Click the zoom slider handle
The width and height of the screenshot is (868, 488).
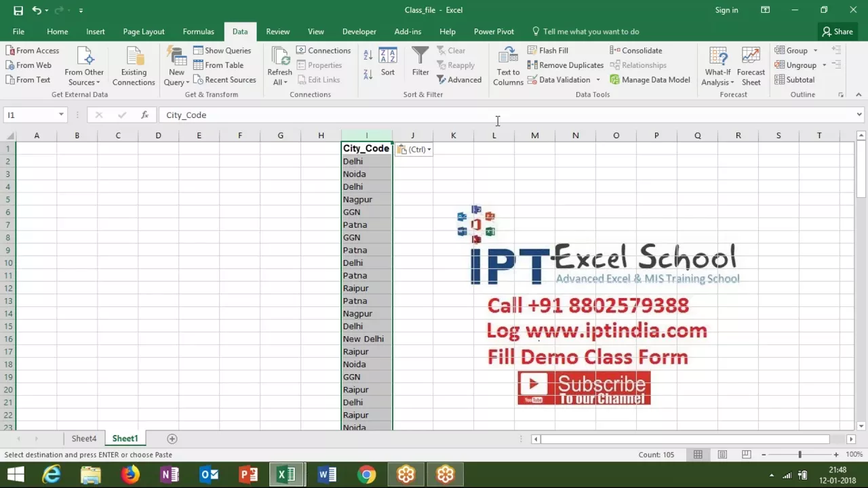[x=800, y=455]
